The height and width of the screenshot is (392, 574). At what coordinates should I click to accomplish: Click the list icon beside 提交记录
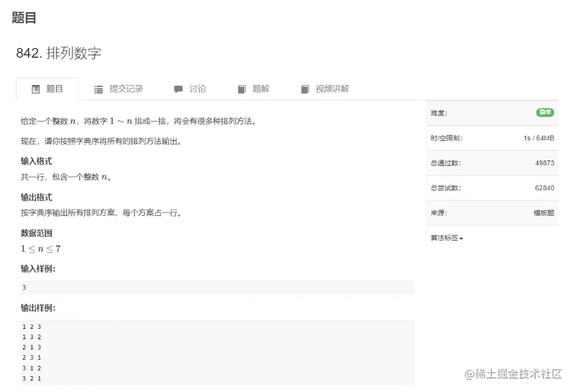(99, 89)
